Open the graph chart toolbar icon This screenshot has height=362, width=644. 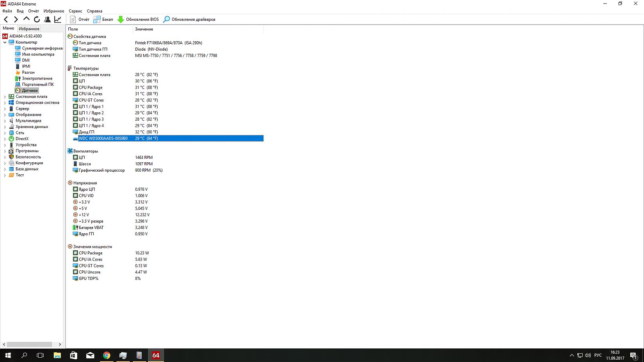click(x=58, y=19)
